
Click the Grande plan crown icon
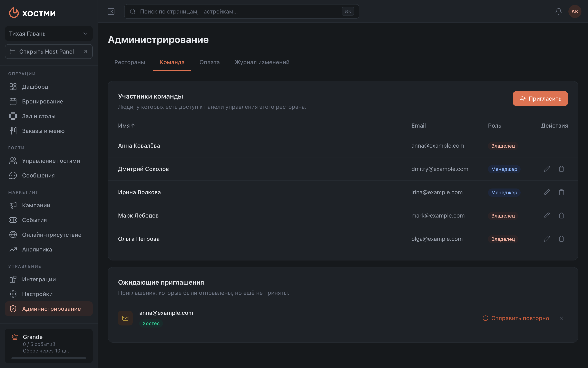tap(15, 337)
